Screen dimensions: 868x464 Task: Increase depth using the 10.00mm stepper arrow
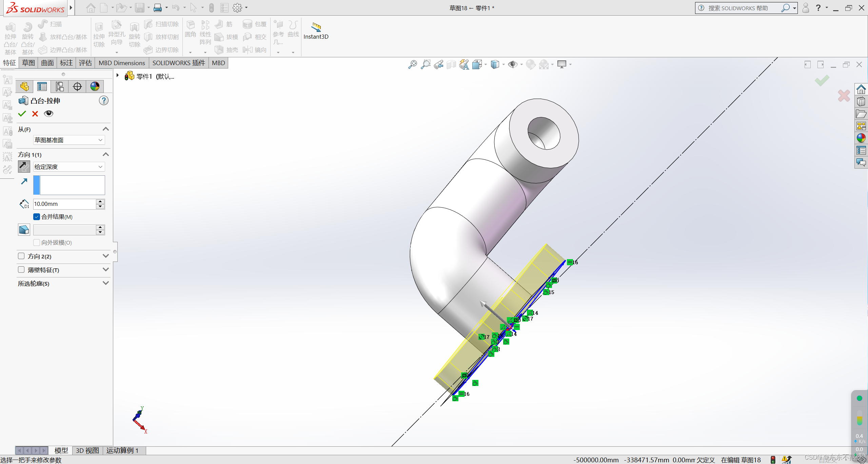(x=100, y=201)
